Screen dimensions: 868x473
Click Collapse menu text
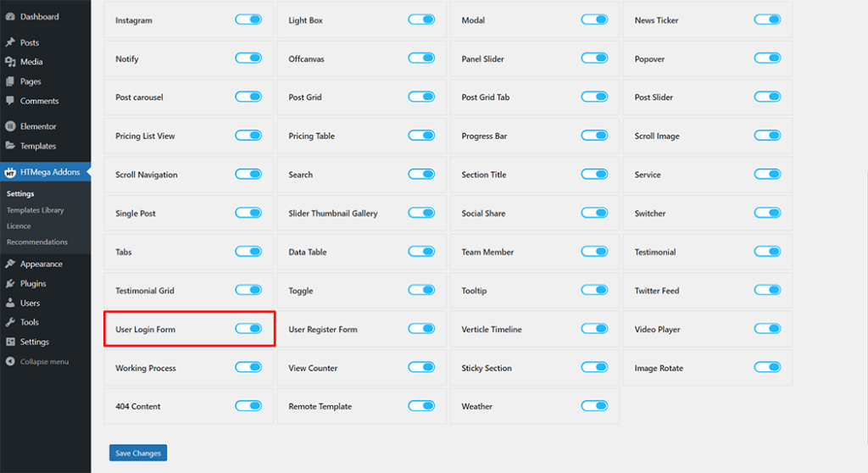pyautogui.click(x=44, y=362)
